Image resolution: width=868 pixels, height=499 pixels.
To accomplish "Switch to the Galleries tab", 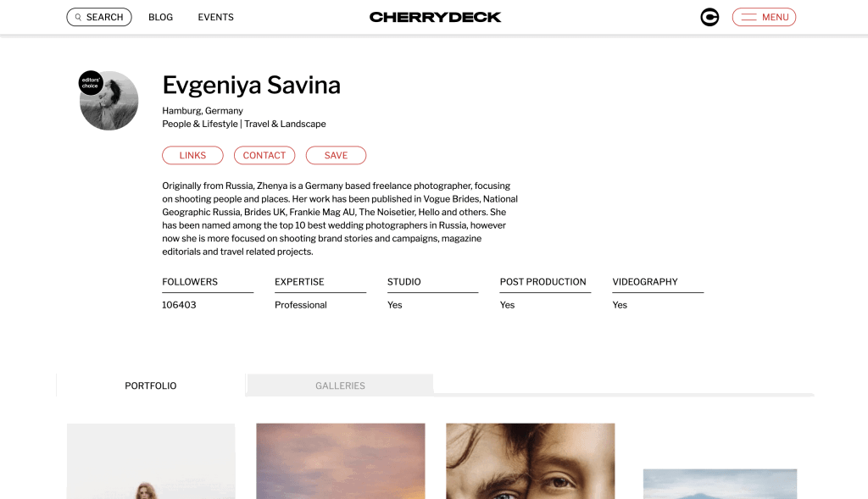I will pyautogui.click(x=340, y=385).
